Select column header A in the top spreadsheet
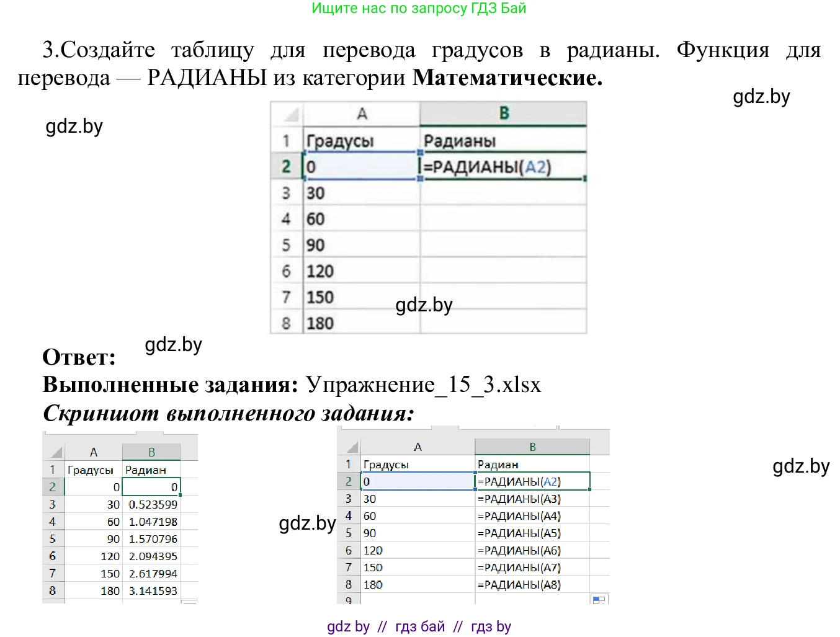Image resolution: width=840 pixels, height=637 pixels. coord(362,113)
